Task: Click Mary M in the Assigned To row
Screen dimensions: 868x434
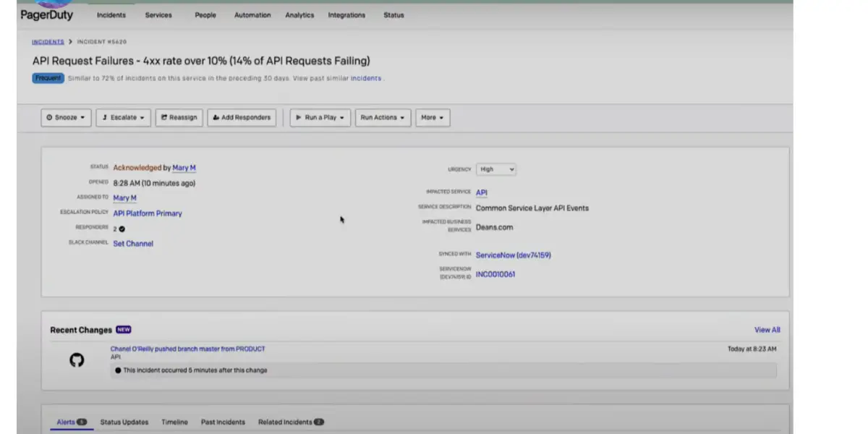Action: (124, 197)
